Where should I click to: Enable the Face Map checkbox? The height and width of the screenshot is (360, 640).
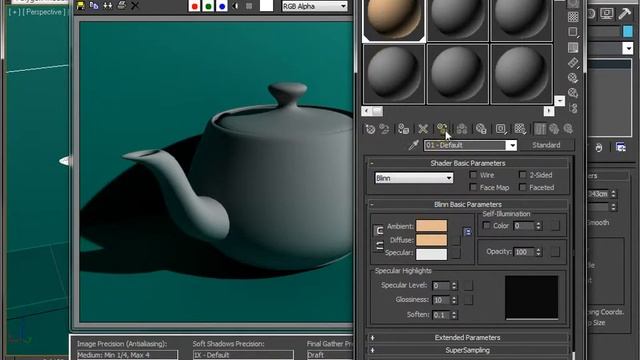(473, 187)
